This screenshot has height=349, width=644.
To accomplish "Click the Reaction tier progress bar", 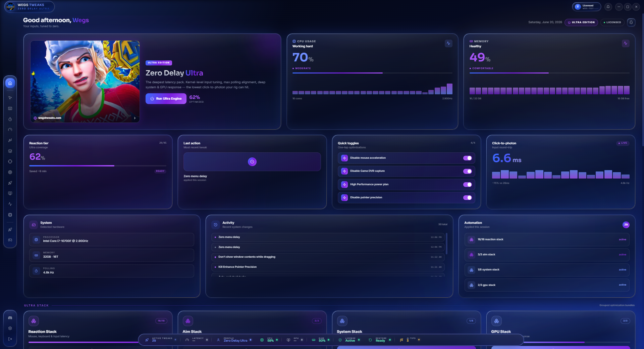I will coord(98,166).
